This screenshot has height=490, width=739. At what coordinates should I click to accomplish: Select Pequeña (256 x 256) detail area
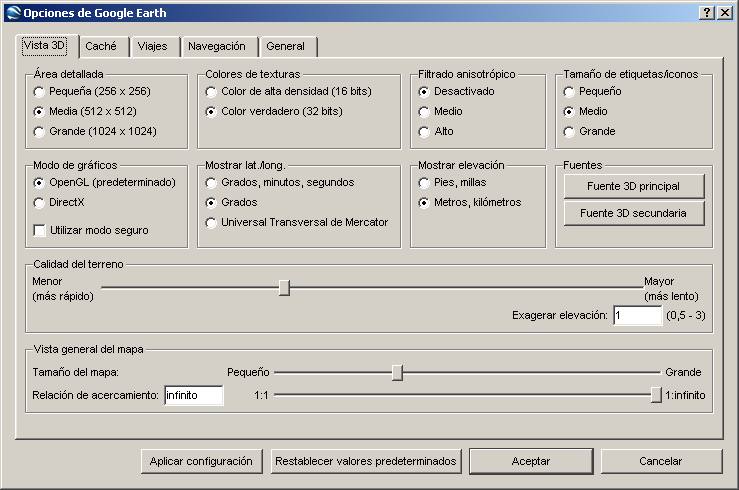[x=92, y=91]
